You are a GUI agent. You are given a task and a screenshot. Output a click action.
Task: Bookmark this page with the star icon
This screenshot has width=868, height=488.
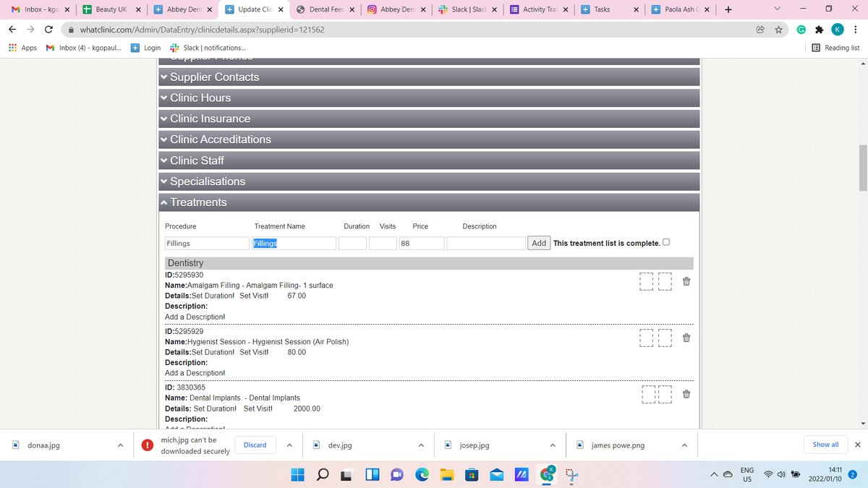pyautogui.click(x=778, y=30)
